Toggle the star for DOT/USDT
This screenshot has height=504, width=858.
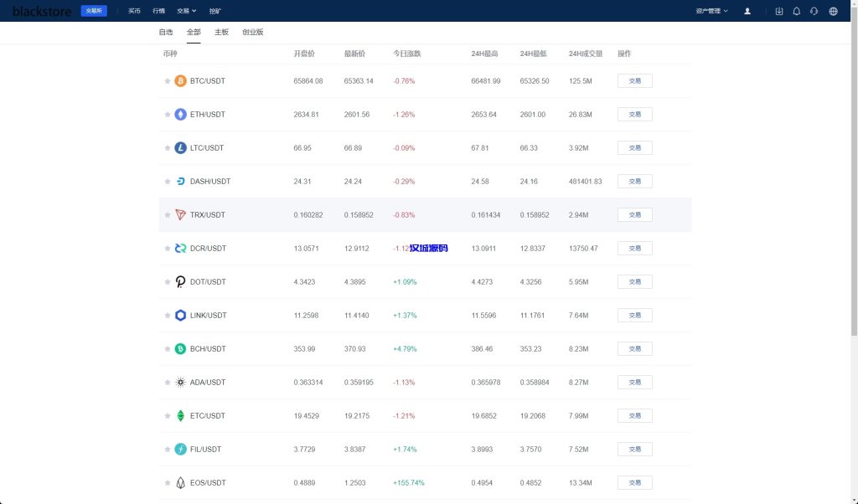coord(168,282)
